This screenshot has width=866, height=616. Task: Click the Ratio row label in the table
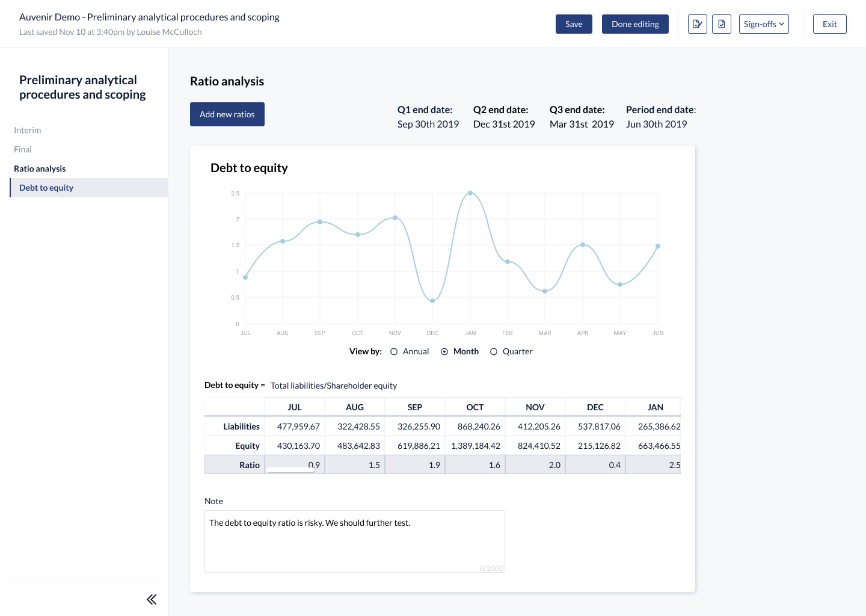click(250, 465)
